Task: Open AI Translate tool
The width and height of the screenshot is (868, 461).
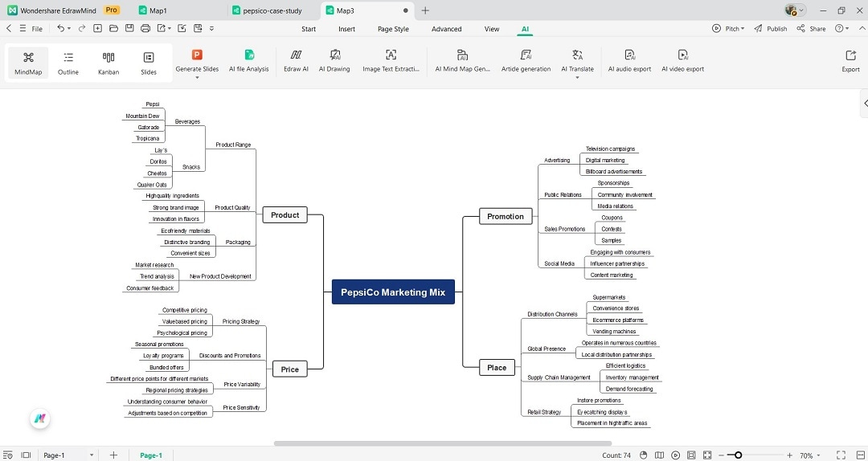Action: (x=577, y=61)
